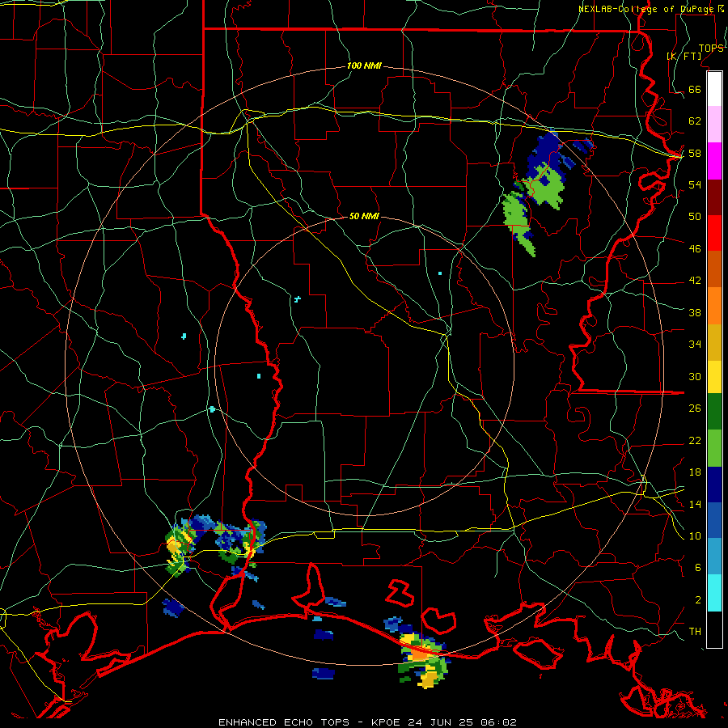Pick the maroon swatch in the legend
728x728 pixels.
click(x=714, y=197)
